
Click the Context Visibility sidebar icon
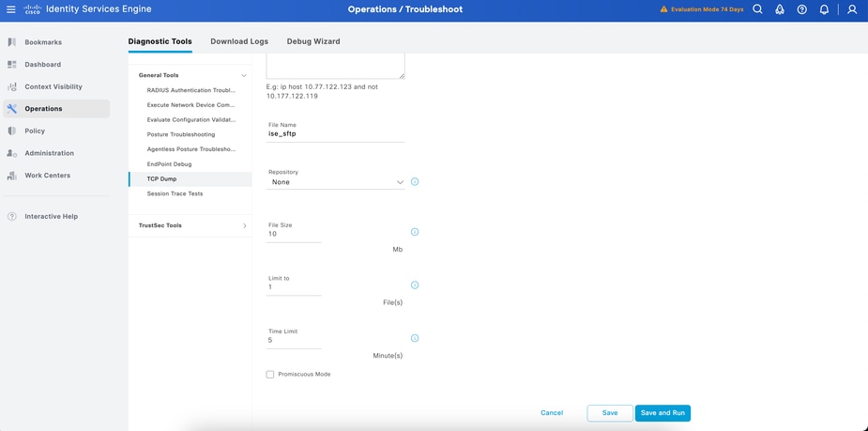(11, 86)
